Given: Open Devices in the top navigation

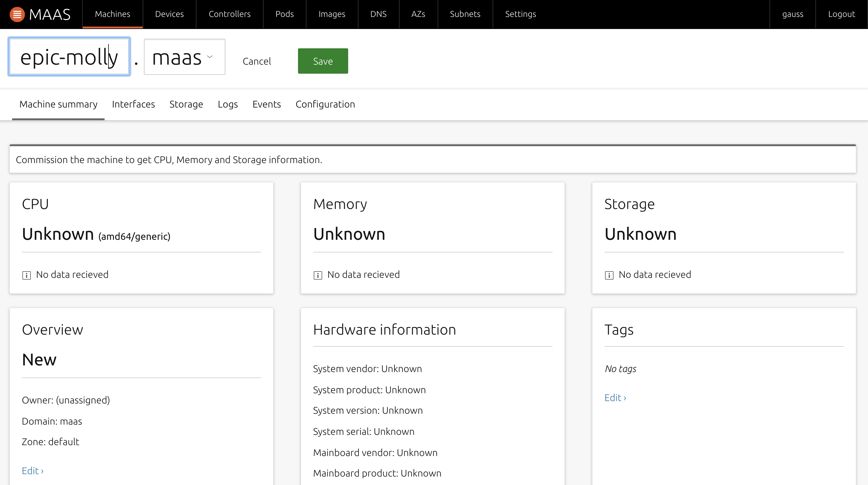Looking at the screenshot, I should point(169,14).
